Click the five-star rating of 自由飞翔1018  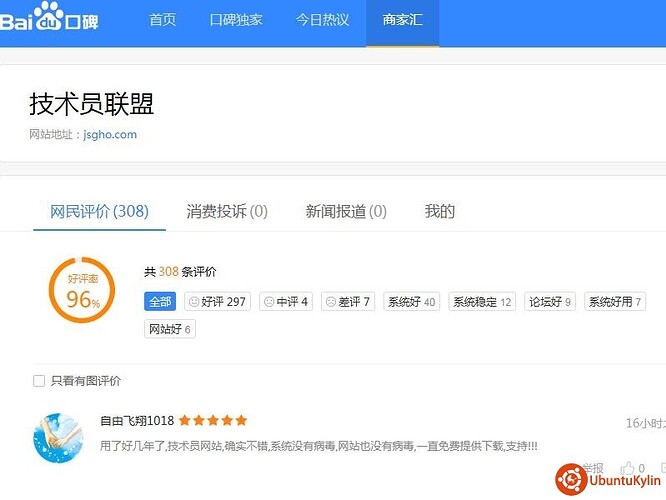(x=213, y=421)
